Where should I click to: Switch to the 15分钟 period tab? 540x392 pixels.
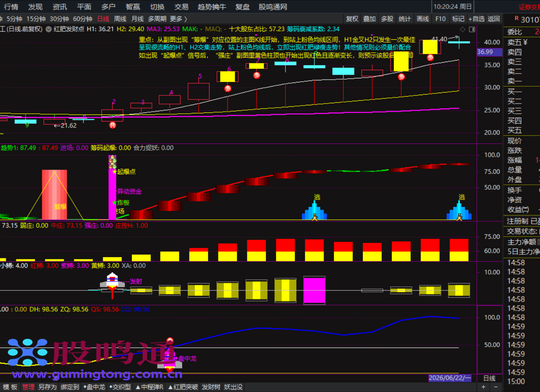[x=36, y=19]
